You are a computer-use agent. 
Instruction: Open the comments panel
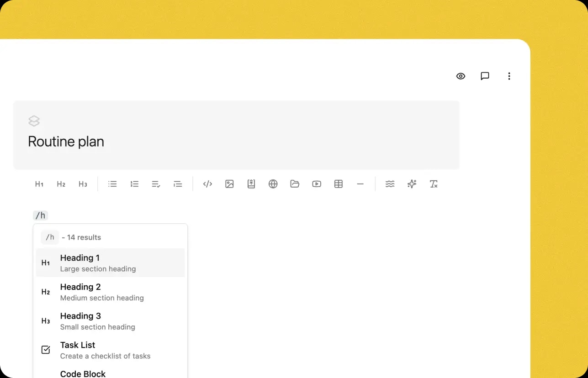pyautogui.click(x=485, y=76)
